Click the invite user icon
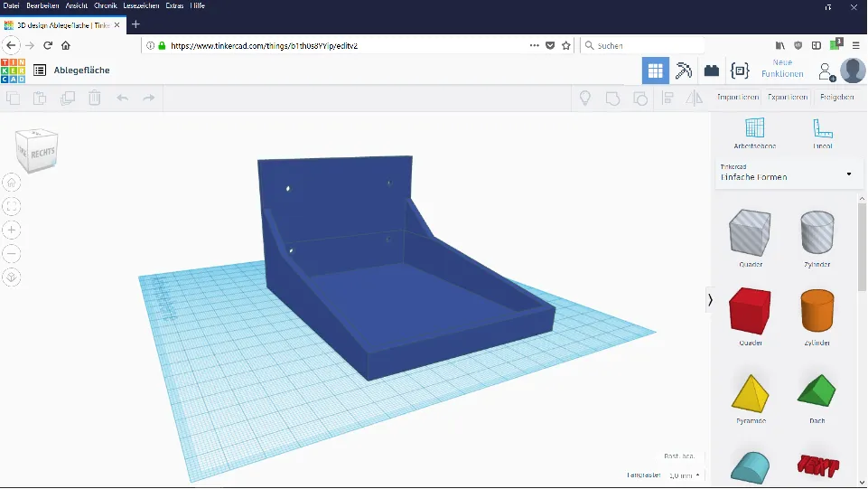This screenshot has height=489, width=868. (x=826, y=71)
